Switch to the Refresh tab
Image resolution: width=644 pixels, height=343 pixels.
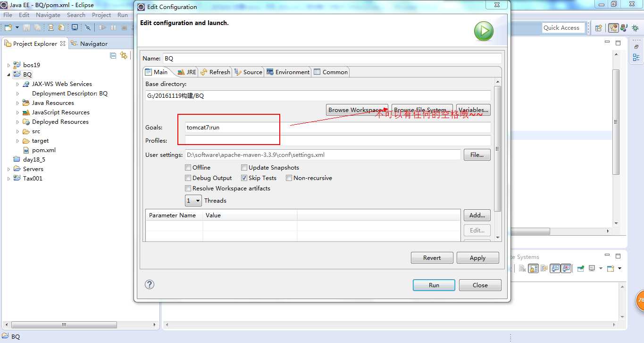click(x=215, y=72)
